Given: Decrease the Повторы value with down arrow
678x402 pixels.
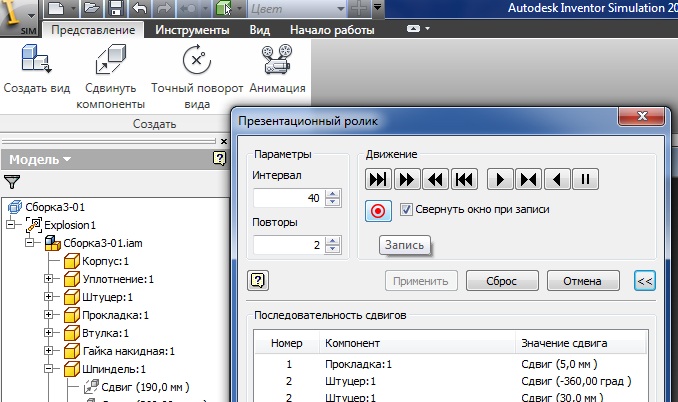Looking at the screenshot, I should coord(333,249).
